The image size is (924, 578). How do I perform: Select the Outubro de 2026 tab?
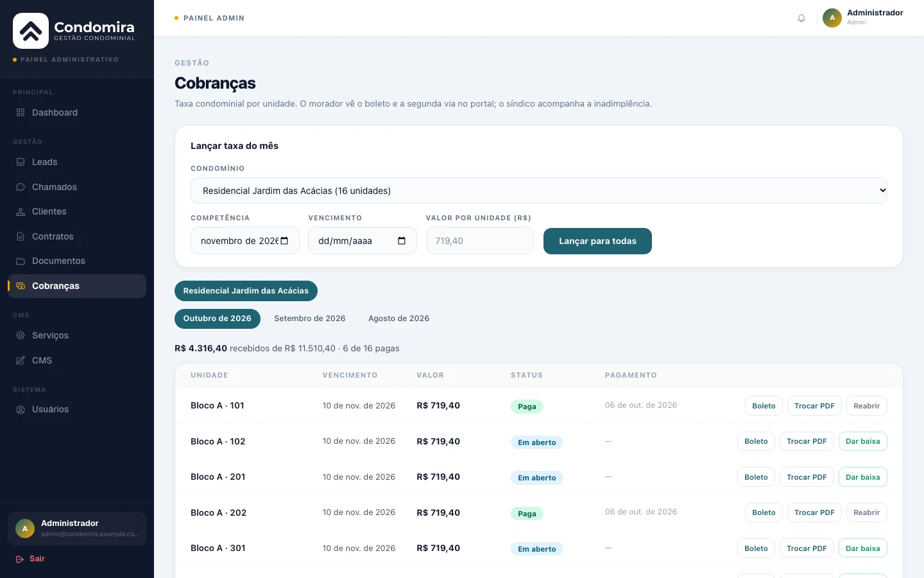[218, 319]
